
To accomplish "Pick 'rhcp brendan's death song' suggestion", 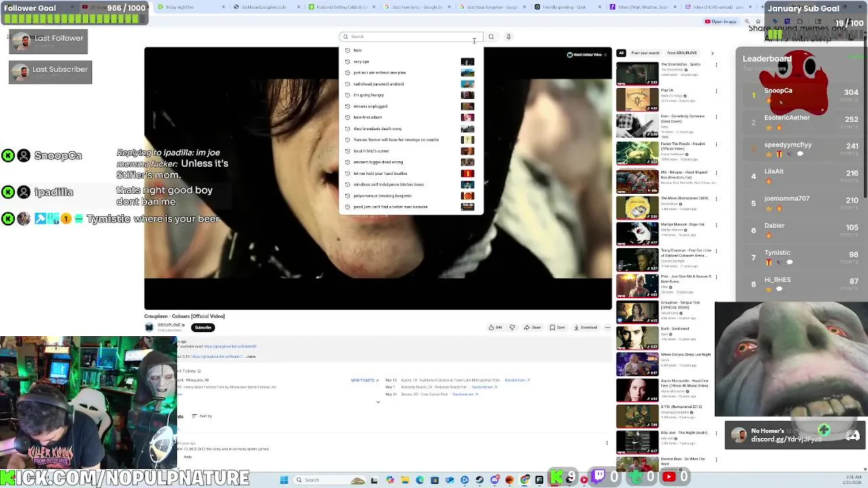I will 410,129.
